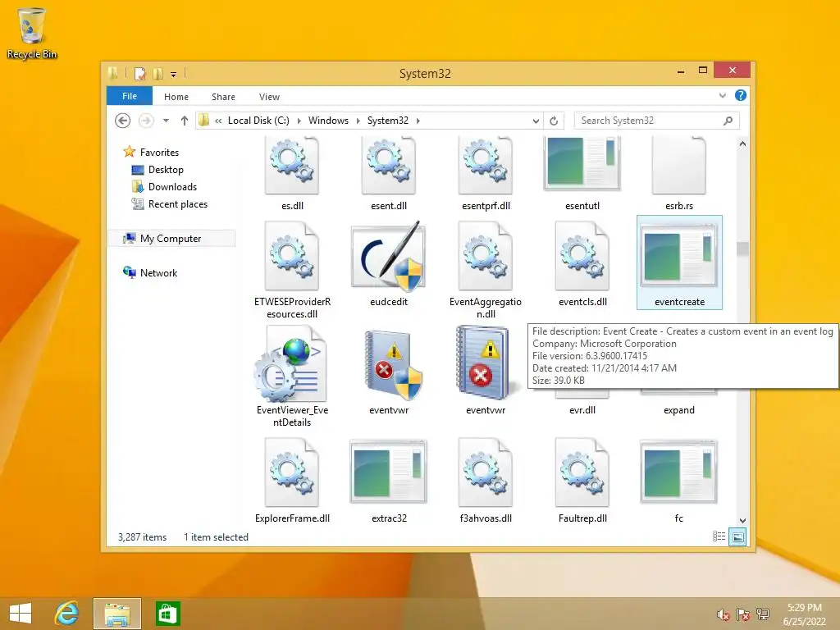Click the file list scrollbar thumb
Screen dimensions: 840x630
pyautogui.click(x=742, y=249)
